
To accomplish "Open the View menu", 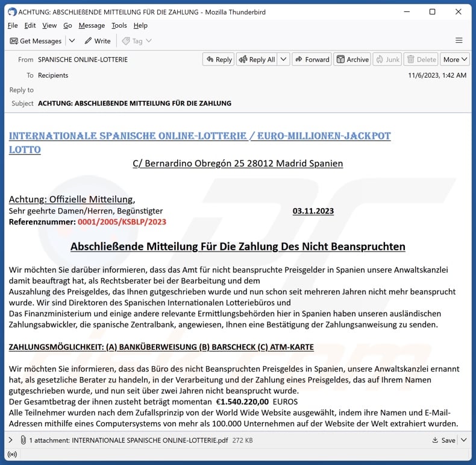I will pos(49,25).
